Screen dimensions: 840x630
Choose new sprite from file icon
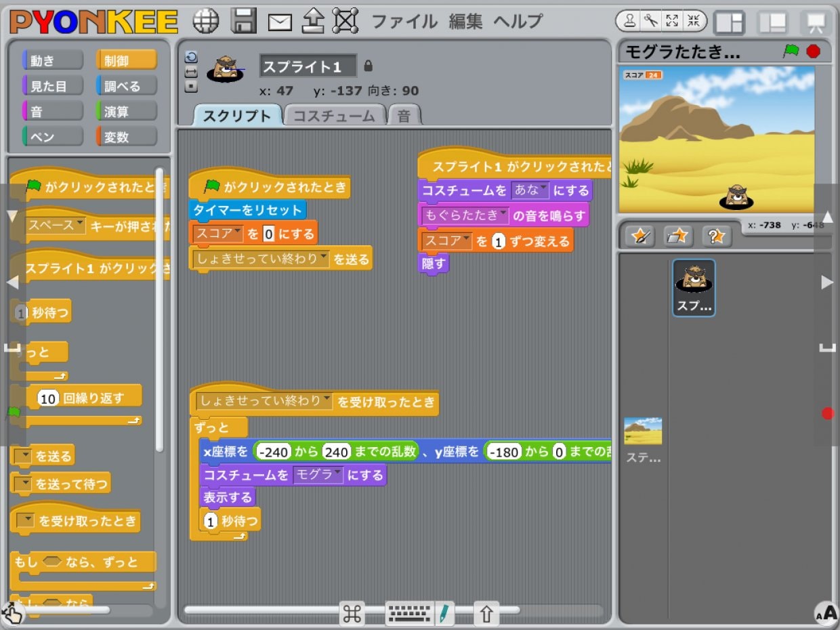pos(677,235)
